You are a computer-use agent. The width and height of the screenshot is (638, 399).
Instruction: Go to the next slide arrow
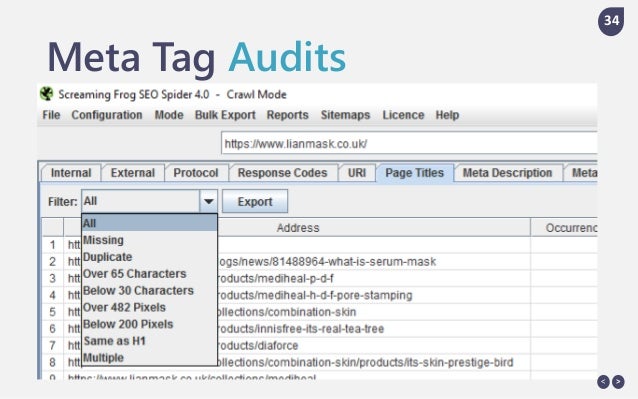[x=618, y=382]
